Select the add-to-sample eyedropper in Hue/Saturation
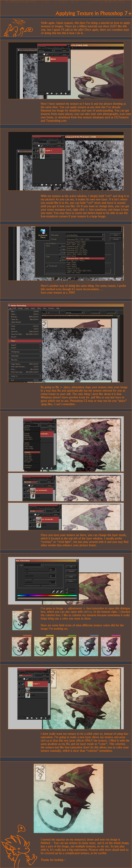This screenshot has height=868, width=132. [x=58, y=592]
